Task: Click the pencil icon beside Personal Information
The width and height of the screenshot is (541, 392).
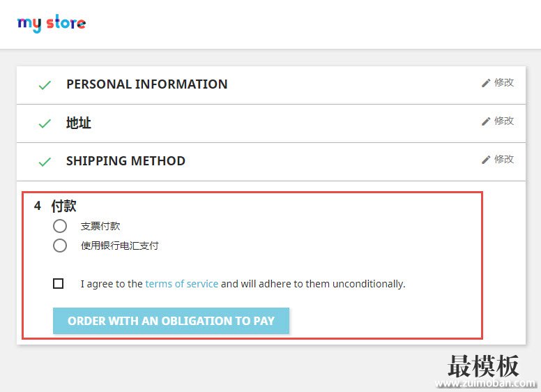Action: [x=486, y=83]
